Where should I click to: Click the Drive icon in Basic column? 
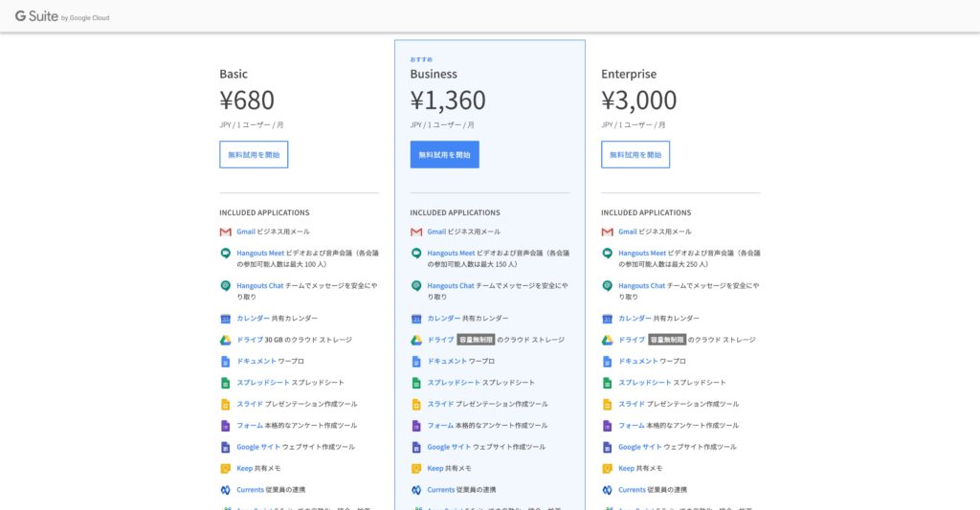click(x=226, y=340)
